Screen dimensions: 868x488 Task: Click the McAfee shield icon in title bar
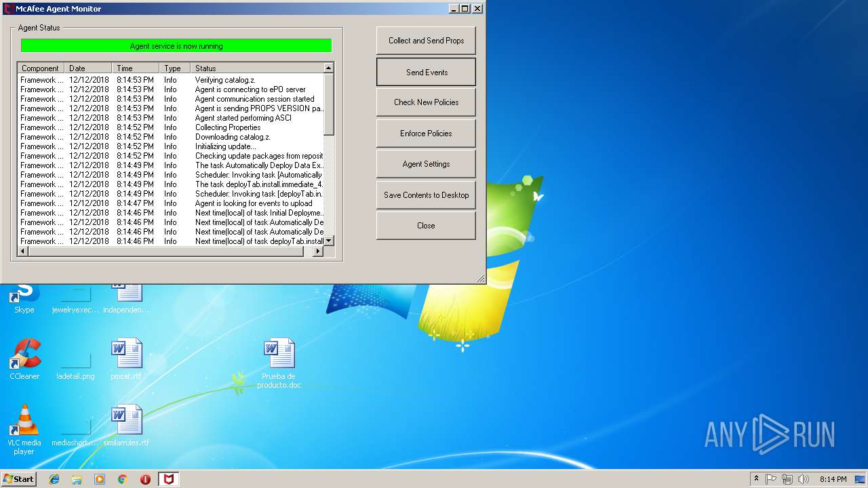click(9, 9)
